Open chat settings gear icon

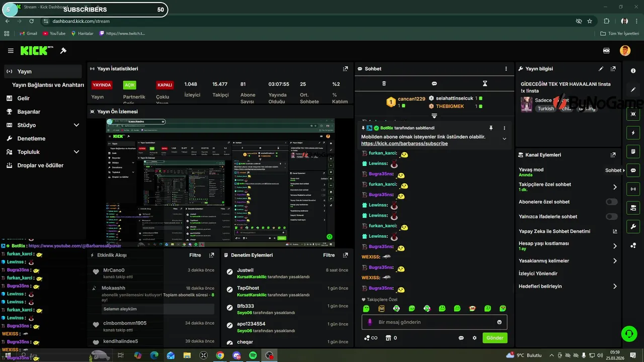pos(474,338)
